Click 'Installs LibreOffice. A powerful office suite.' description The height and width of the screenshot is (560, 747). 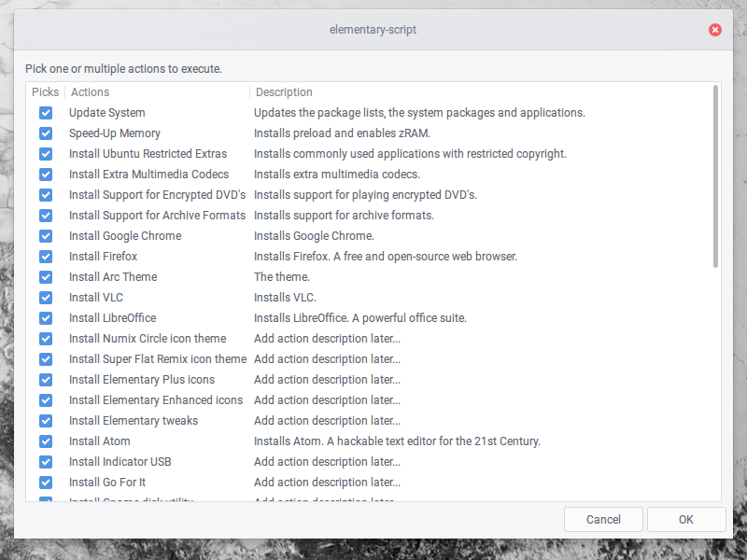[x=360, y=318]
